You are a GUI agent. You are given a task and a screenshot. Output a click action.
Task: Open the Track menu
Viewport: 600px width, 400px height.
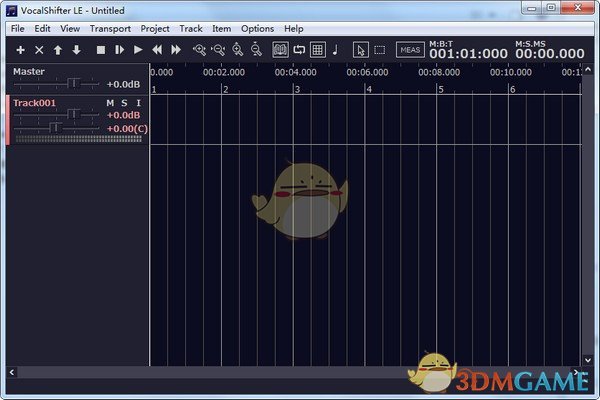coord(191,29)
